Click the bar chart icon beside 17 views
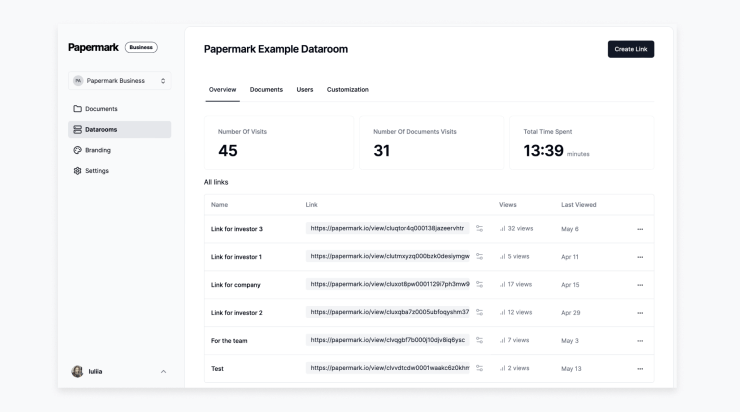The width and height of the screenshot is (740, 412). pos(502,284)
